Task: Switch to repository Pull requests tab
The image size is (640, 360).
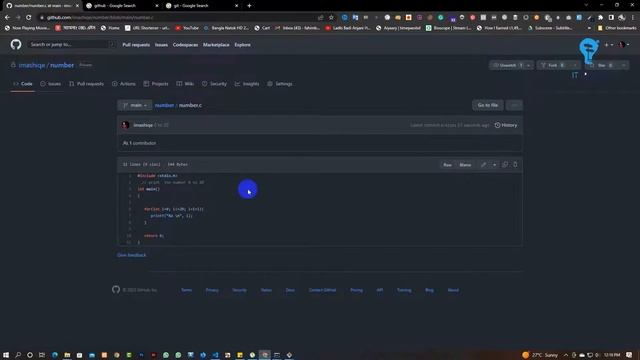Action: click(x=87, y=84)
